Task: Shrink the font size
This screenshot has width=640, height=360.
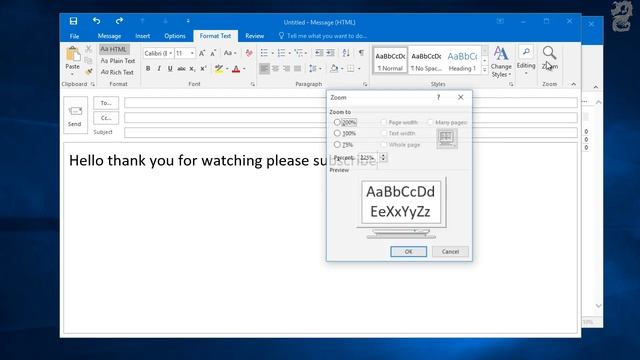Action: tap(213, 53)
